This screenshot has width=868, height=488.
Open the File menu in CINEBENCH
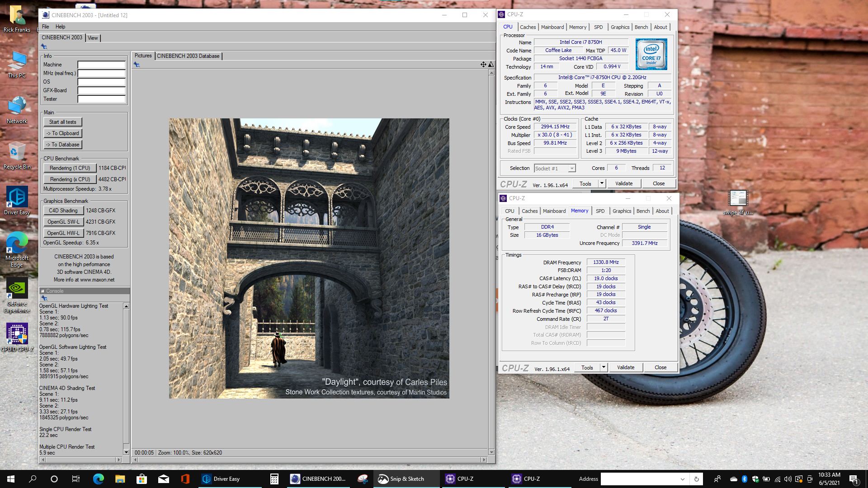[x=46, y=27]
